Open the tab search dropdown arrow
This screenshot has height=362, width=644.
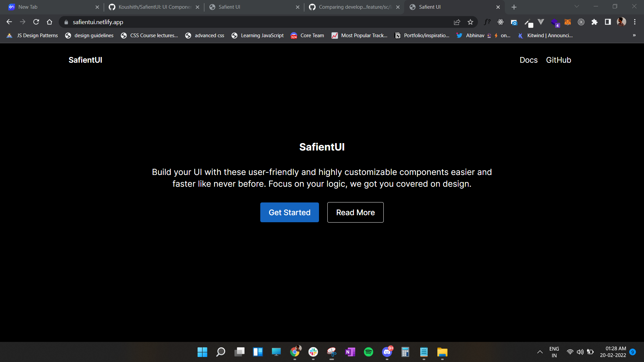coord(576,6)
